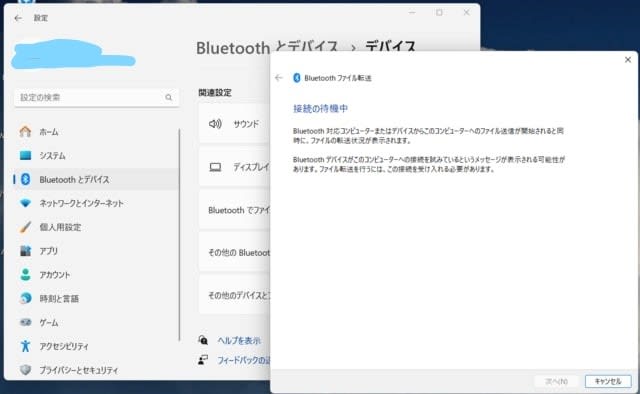Select the ゲーム controller icon

pyautogui.click(x=25, y=322)
